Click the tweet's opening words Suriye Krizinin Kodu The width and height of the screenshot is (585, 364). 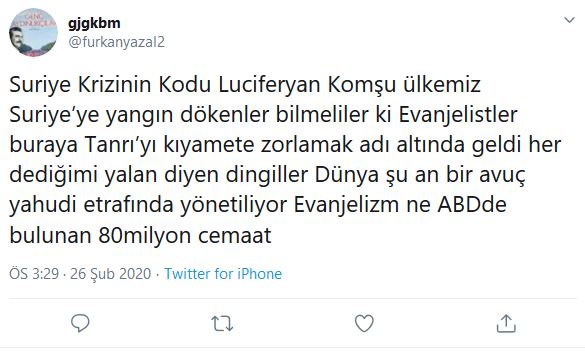110,85
